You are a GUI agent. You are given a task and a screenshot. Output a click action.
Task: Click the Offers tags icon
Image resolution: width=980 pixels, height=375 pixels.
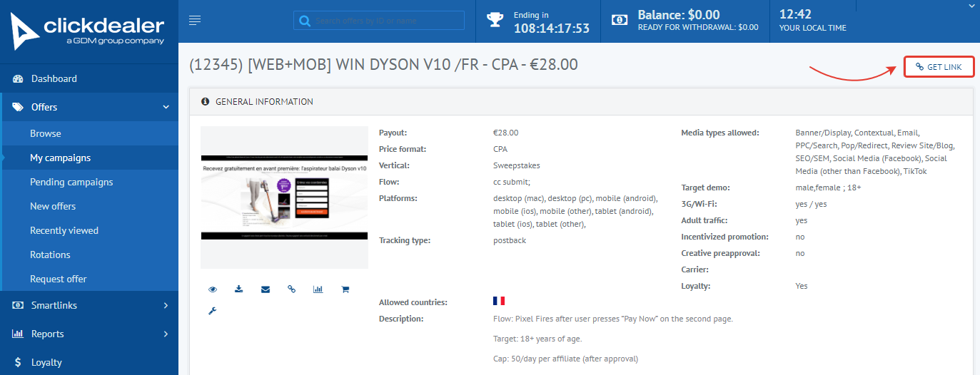[x=18, y=107]
